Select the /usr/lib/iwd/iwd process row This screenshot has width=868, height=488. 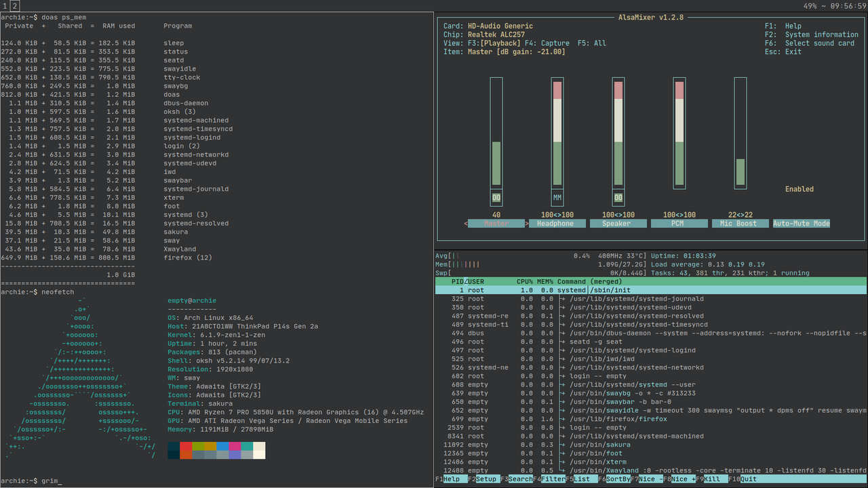(x=651, y=359)
